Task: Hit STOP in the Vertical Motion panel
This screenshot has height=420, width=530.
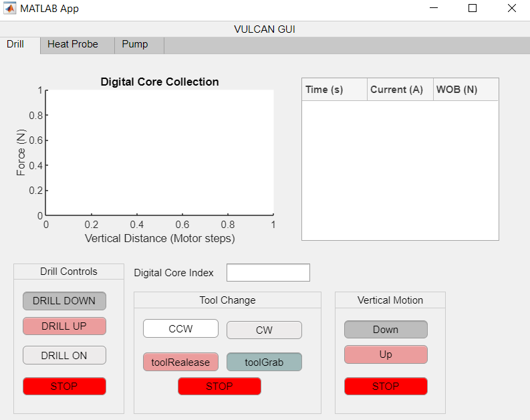Action: (x=386, y=386)
